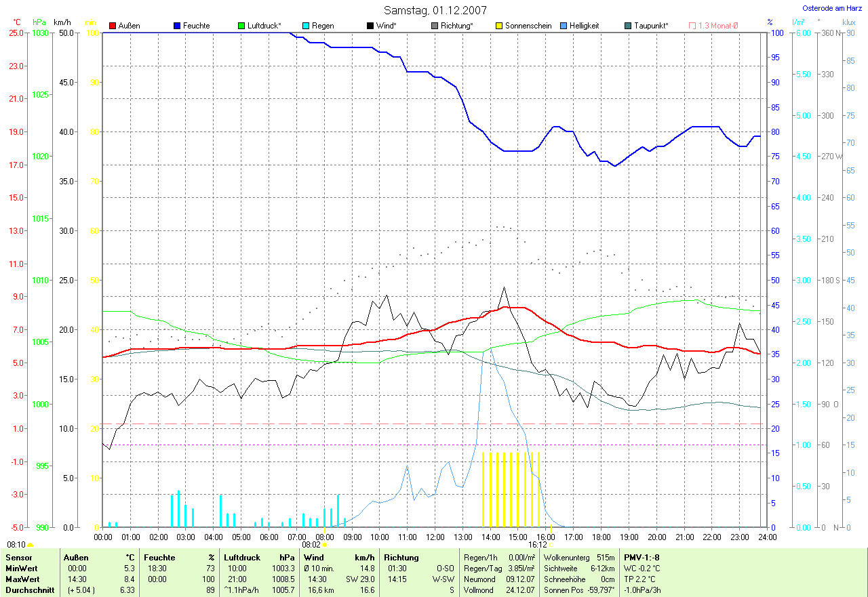Click the green Luftdruck legend square
The height and width of the screenshot is (597, 868).
point(242,26)
